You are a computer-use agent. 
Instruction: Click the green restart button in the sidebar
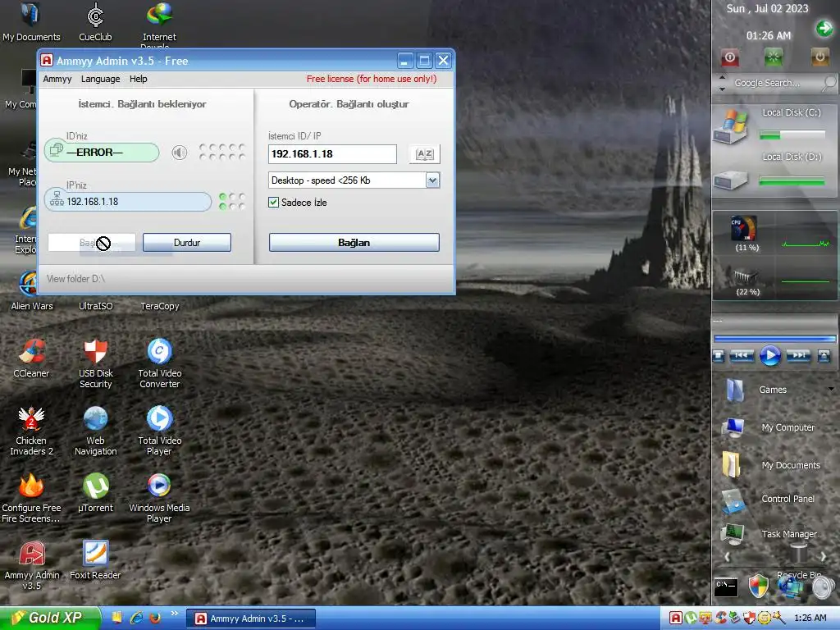[773, 57]
